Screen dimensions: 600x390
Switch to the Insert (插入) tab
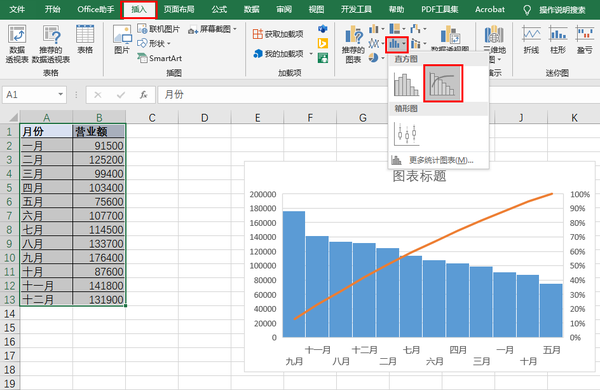coord(139,10)
